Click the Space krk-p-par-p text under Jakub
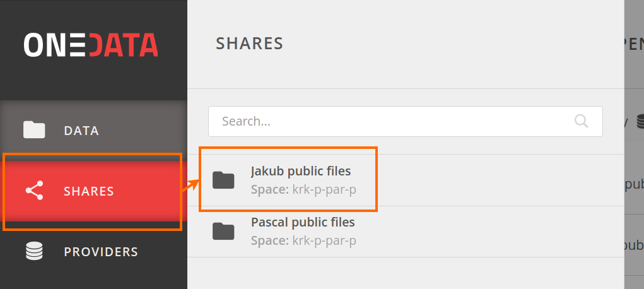 (x=303, y=190)
